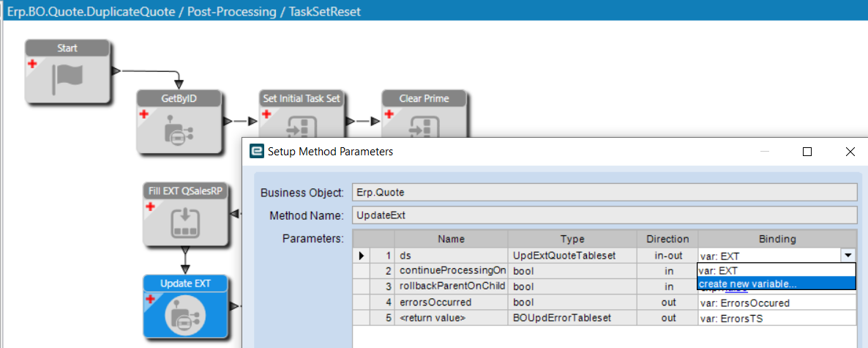Click the Business Object field Erp.Quote
Viewport: 868px width, 348px height.
click(605, 192)
